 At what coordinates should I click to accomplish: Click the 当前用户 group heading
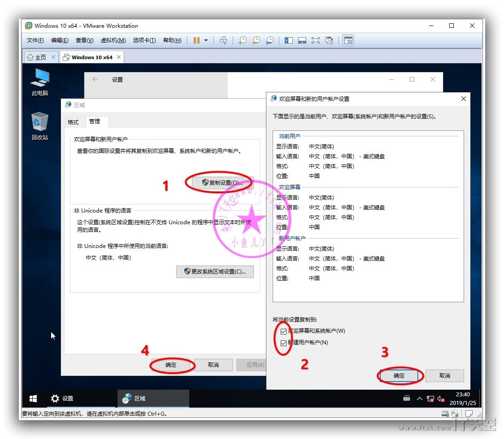pyautogui.click(x=290, y=136)
